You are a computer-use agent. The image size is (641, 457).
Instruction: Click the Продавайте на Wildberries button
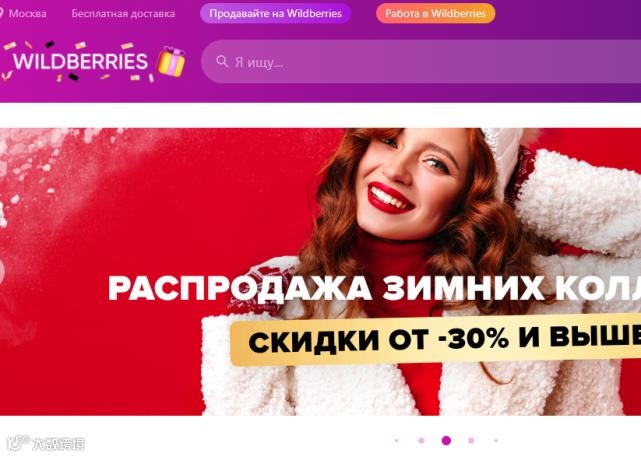[275, 13]
